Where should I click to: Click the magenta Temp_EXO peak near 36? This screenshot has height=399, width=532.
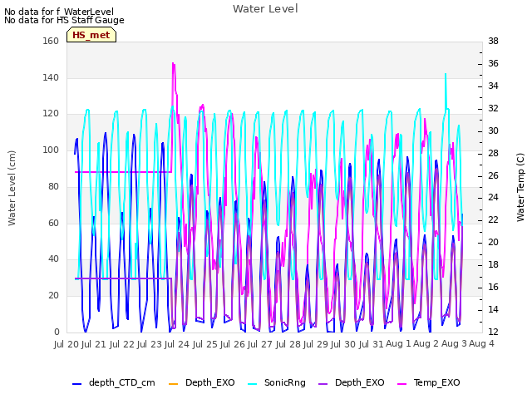pos(174,63)
